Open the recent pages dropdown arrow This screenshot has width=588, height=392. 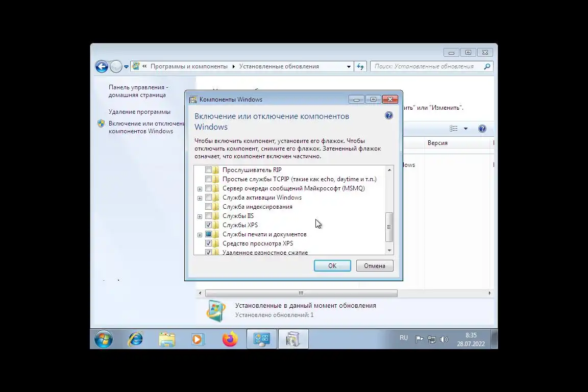(x=127, y=67)
